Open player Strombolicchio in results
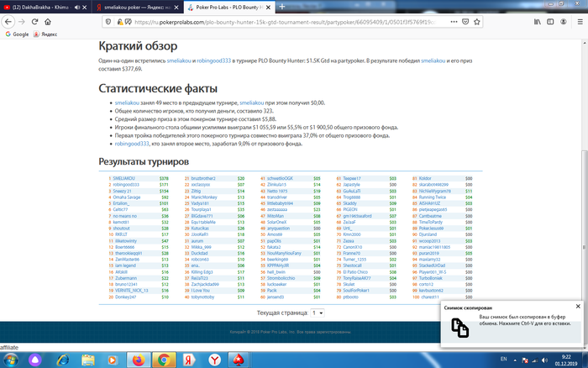 pos(281,278)
